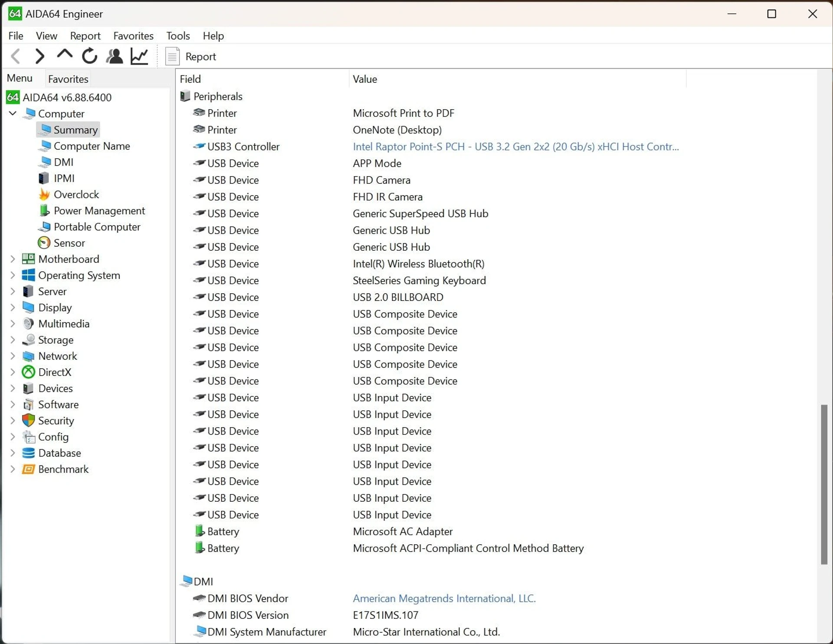Open the View menu

[46, 36]
